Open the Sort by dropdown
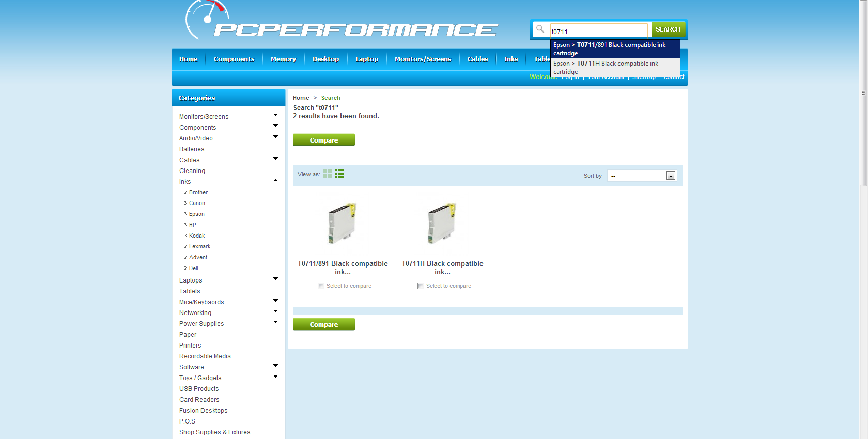The image size is (868, 439). tap(642, 176)
